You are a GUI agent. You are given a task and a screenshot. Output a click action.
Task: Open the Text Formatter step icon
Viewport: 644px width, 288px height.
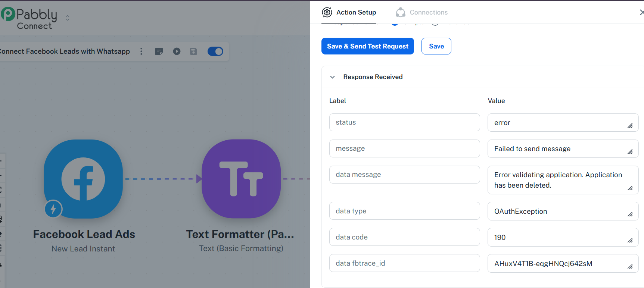241,179
